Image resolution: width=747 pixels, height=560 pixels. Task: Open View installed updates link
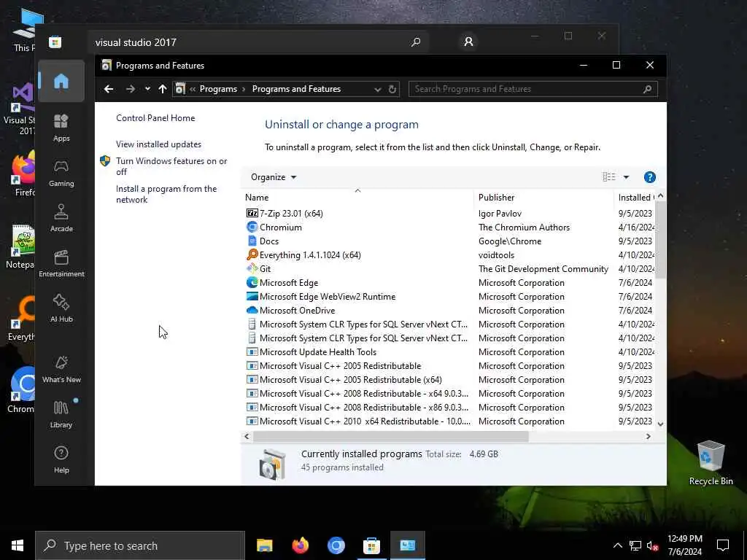158,144
